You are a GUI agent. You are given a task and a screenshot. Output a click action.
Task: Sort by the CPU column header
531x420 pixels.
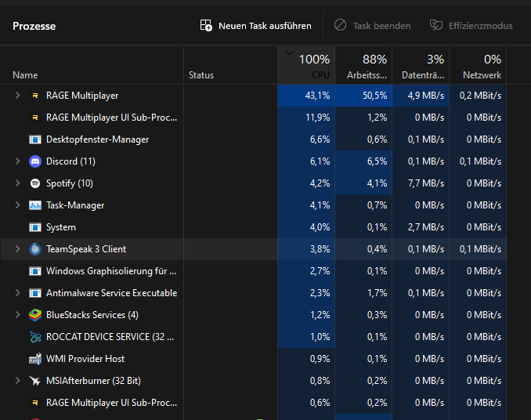coord(306,65)
